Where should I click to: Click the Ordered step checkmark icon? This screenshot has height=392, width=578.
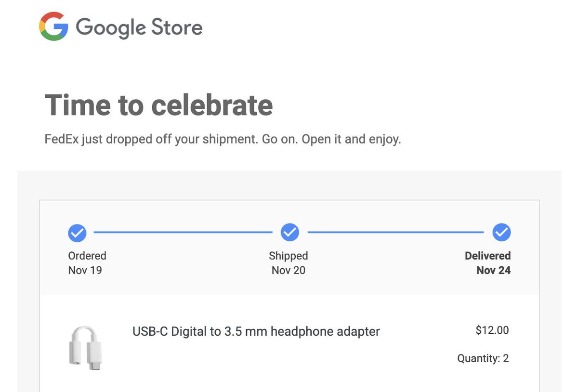click(x=77, y=233)
